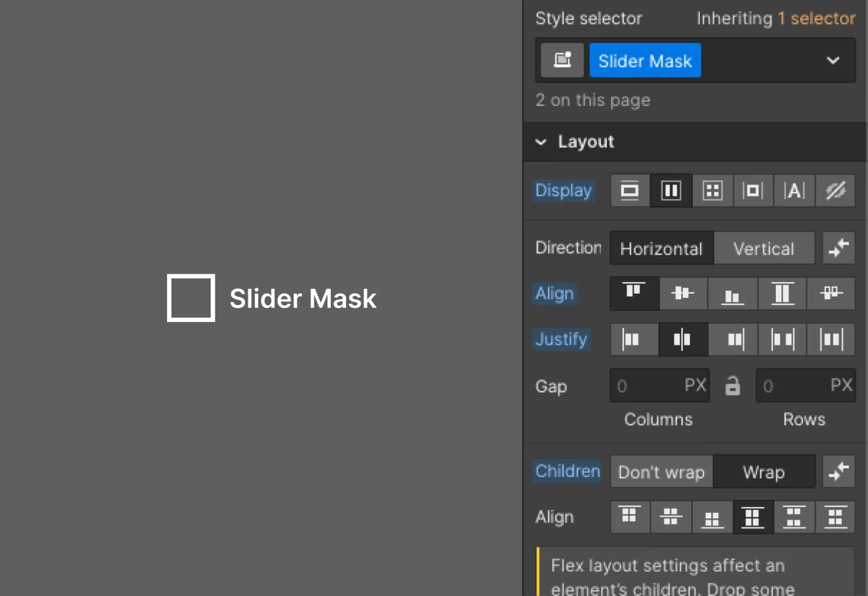Click the Inheriting 1 selector link

[775, 18]
